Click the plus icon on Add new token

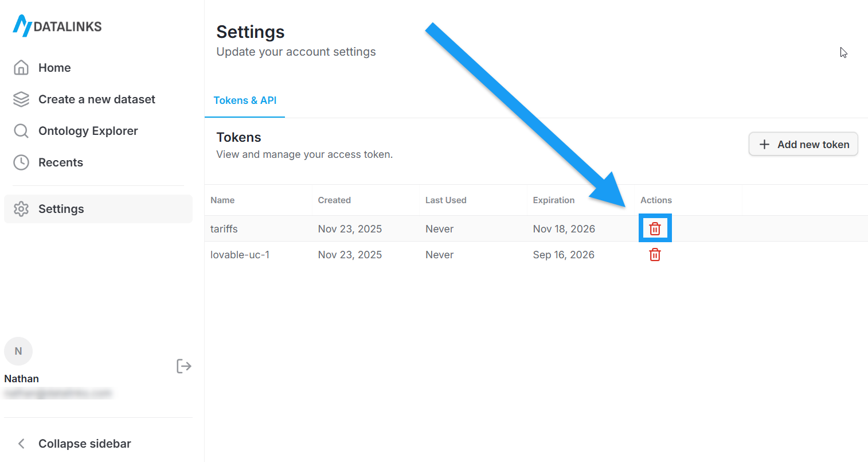tap(765, 145)
